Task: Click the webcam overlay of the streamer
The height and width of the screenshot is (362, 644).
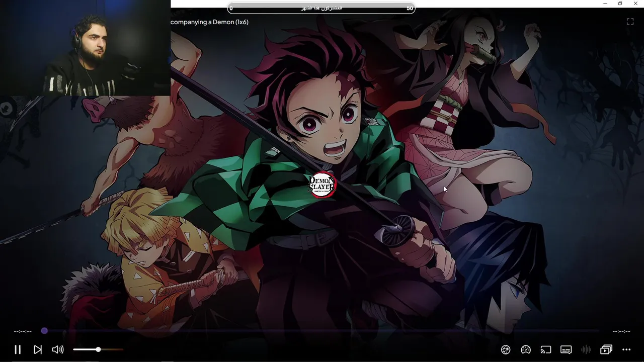Action: click(85, 48)
